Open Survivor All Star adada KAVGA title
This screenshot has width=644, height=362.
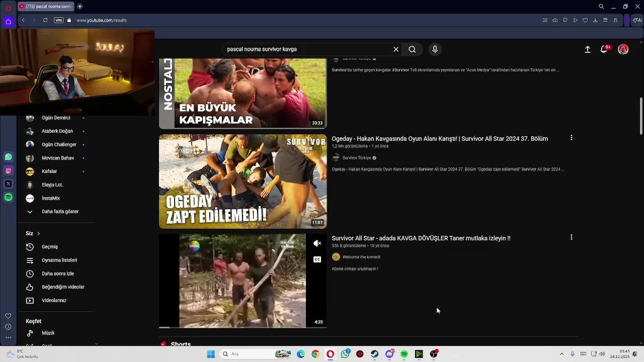[421, 238]
